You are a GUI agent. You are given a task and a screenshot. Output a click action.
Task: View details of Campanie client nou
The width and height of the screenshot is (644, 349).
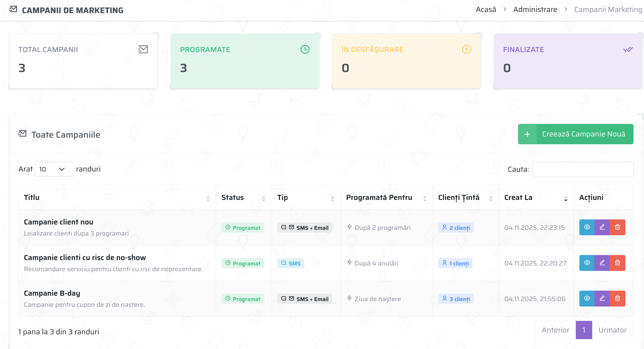pyautogui.click(x=587, y=227)
